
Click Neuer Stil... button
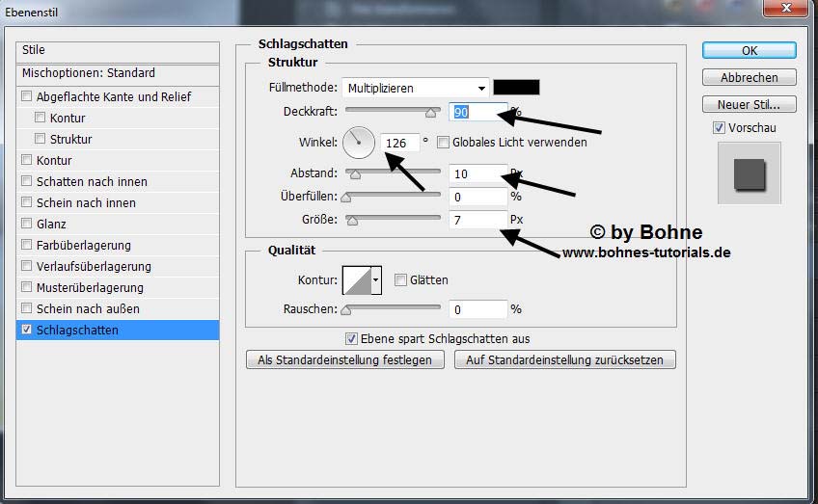[749, 105]
